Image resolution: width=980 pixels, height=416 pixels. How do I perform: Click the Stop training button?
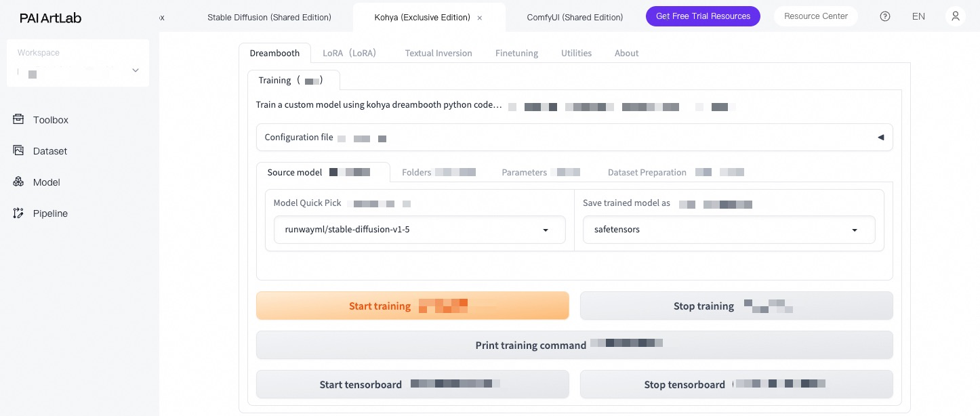pos(736,306)
